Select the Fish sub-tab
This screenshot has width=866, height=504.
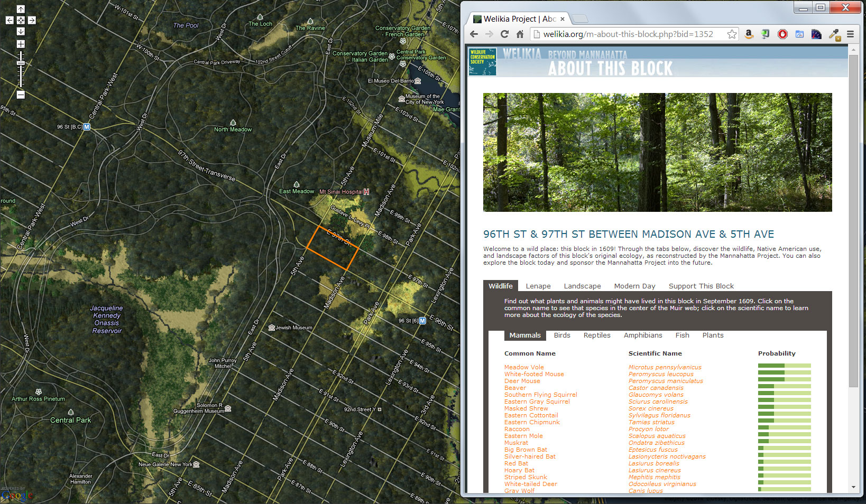682,335
